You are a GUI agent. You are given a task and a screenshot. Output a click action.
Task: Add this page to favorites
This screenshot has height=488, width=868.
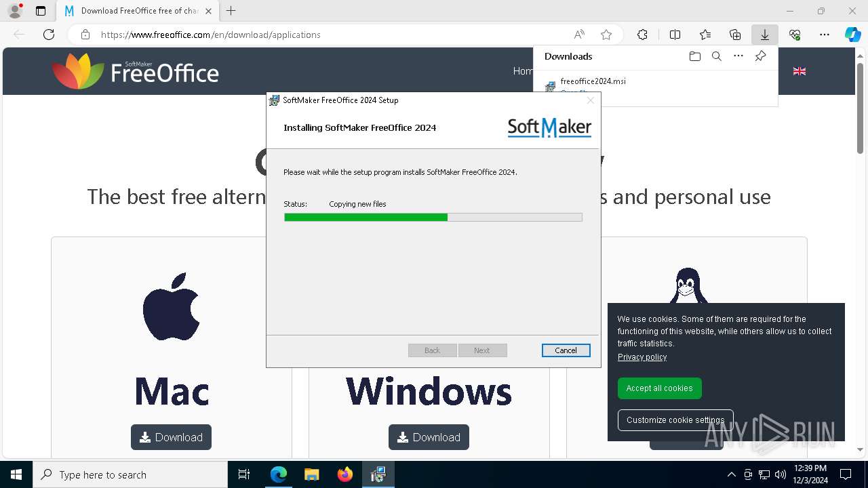click(606, 35)
